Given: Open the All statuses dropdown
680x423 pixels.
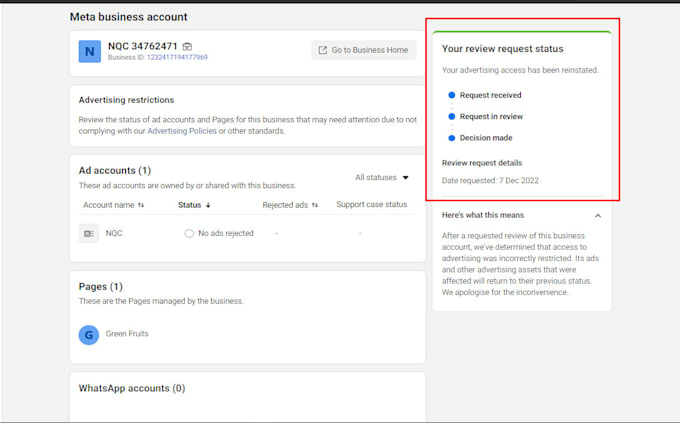Looking at the screenshot, I should pyautogui.click(x=382, y=177).
